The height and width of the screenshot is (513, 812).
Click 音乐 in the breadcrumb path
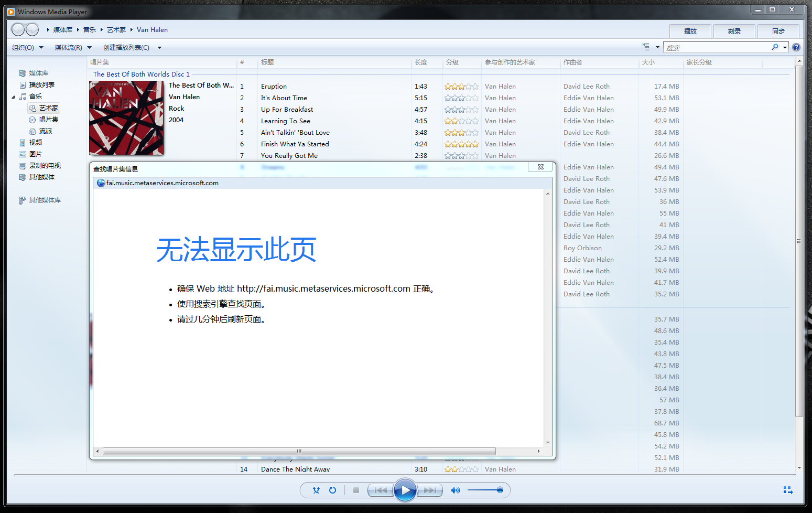coord(90,30)
